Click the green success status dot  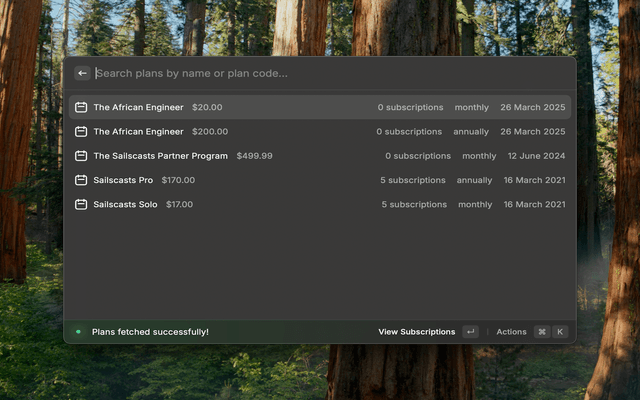click(x=78, y=332)
